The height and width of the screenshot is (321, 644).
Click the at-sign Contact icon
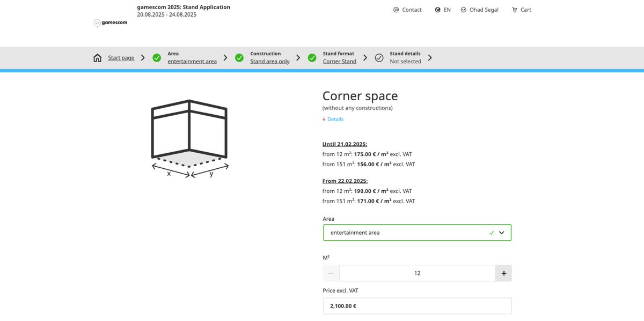coord(396,10)
